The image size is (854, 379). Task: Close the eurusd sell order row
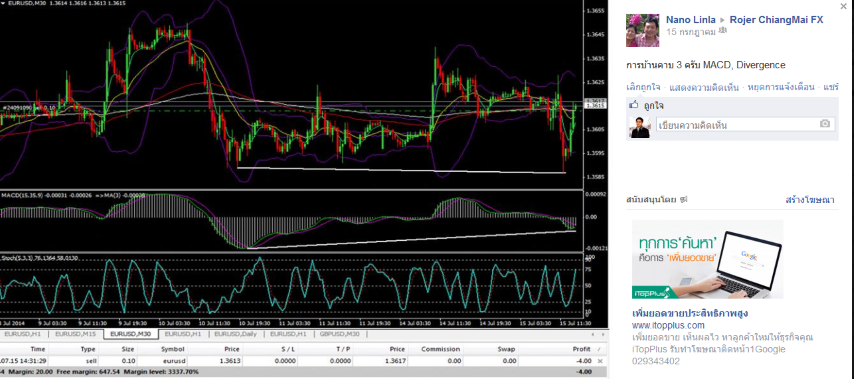[x=601, y=361]
